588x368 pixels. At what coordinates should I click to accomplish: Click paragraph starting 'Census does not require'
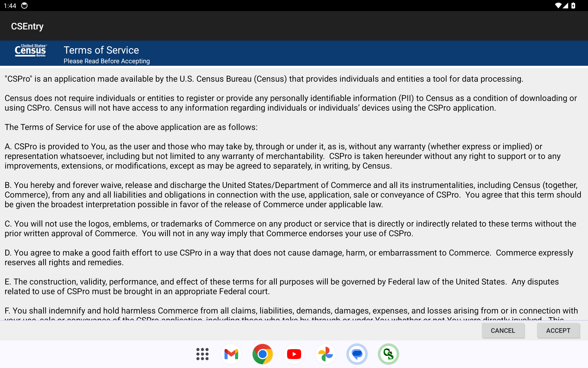coord(291,103)
